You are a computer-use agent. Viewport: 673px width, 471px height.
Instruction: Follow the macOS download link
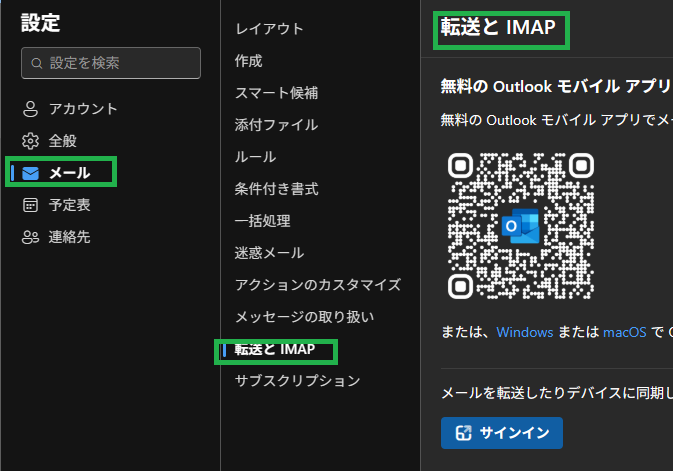click(624, 332)
